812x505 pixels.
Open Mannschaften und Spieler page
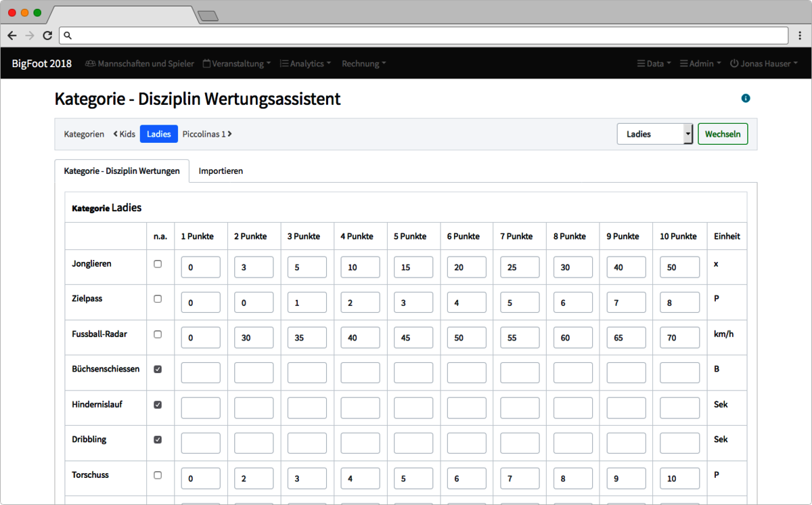tap(139, 64)
